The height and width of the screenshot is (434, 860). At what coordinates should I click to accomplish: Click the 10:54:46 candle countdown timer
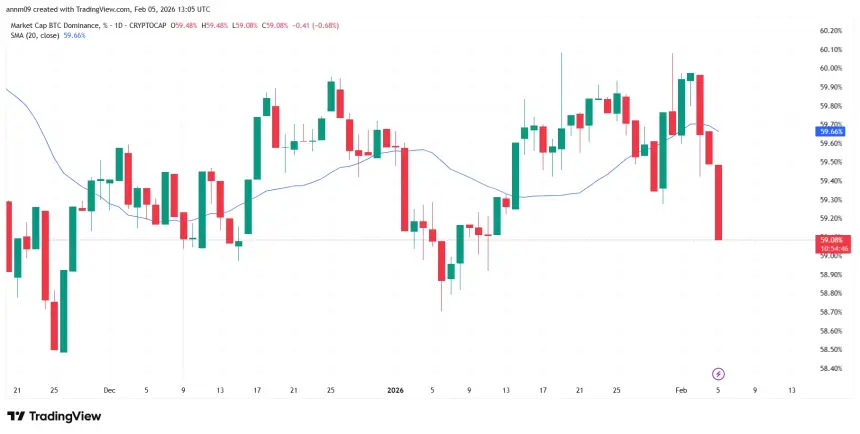[830, 248]
